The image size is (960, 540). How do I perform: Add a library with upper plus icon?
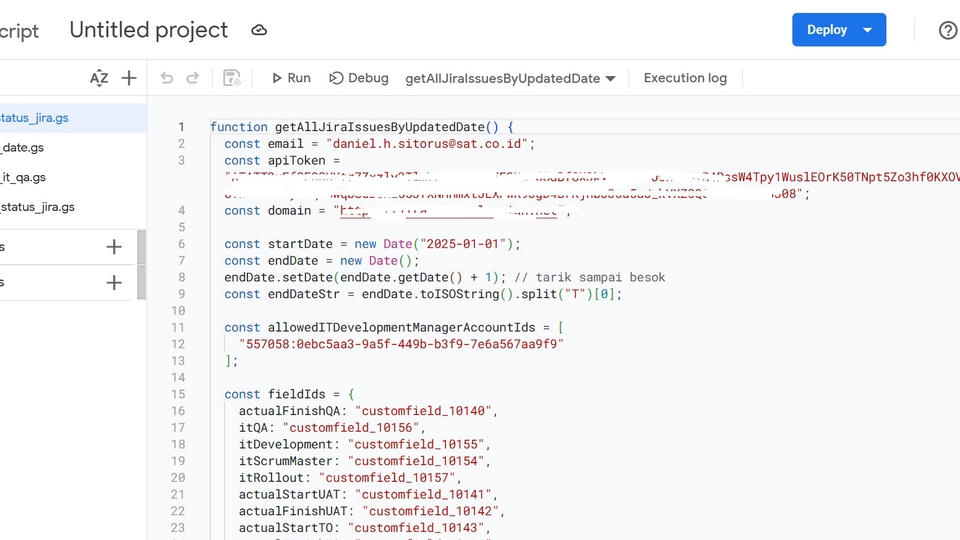[114, 247]
